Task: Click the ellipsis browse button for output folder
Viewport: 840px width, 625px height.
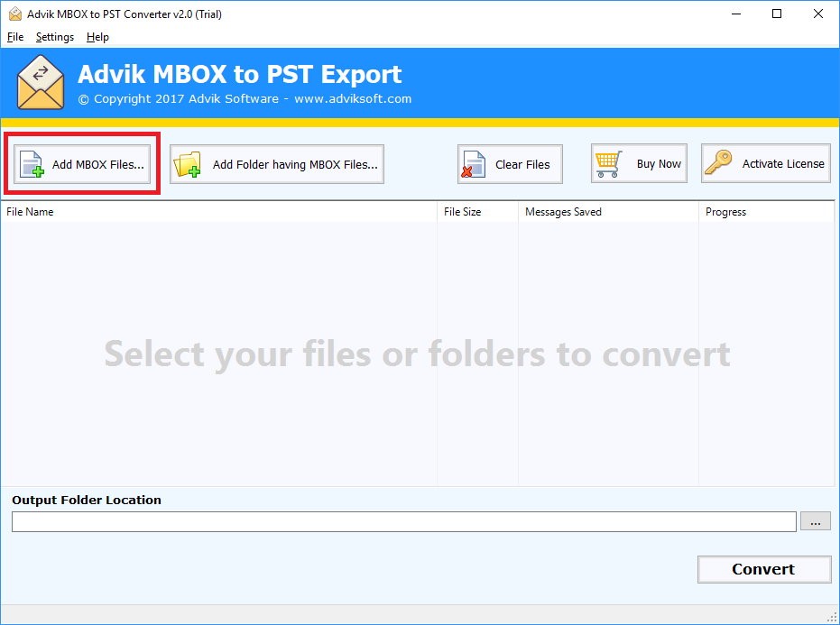Action: tap(815, 521)
